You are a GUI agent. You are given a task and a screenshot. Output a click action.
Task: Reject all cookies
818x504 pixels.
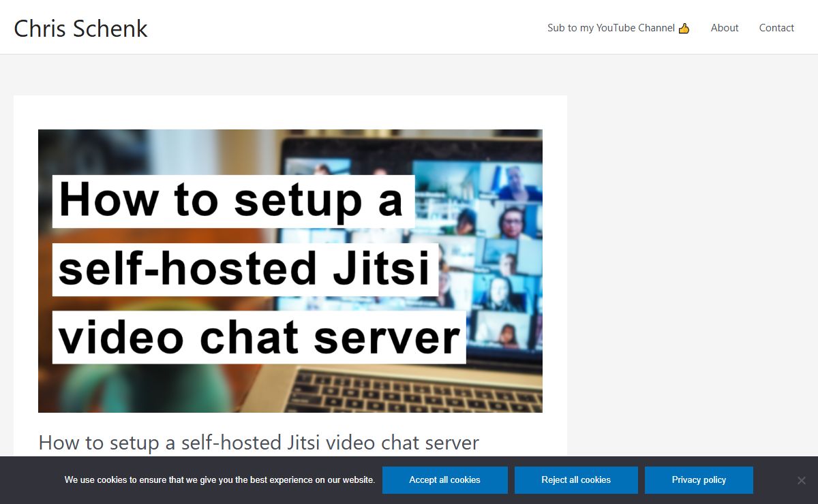click(576, 480)
